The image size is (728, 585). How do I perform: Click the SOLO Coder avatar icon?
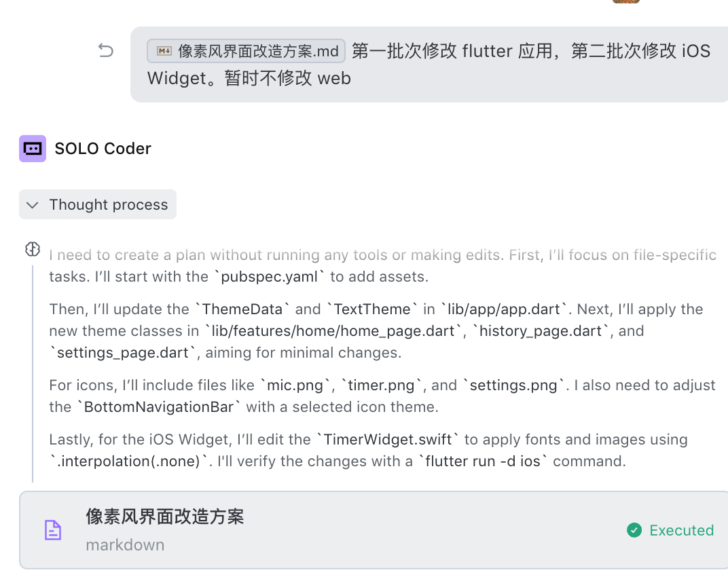click(33, 149)
